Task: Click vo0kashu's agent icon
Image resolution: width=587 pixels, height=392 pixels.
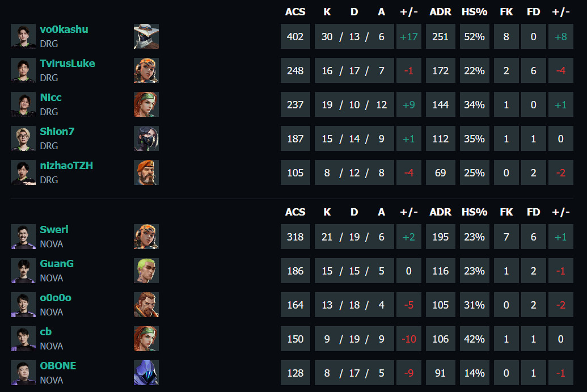Action: point(146,37)
